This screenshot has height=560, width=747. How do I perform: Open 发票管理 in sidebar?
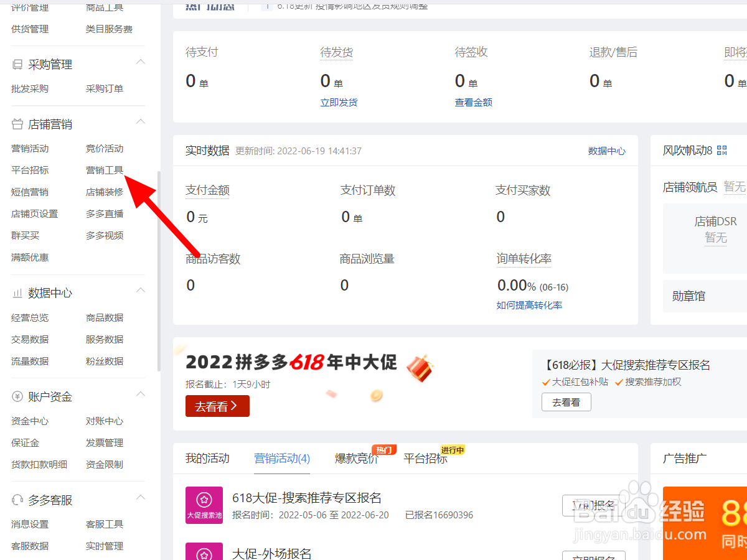coord(105,443)
